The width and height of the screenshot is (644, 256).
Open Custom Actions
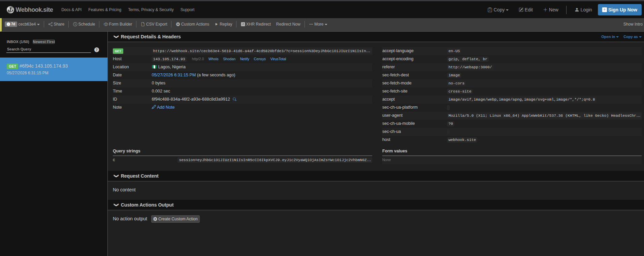click(193, 24)
